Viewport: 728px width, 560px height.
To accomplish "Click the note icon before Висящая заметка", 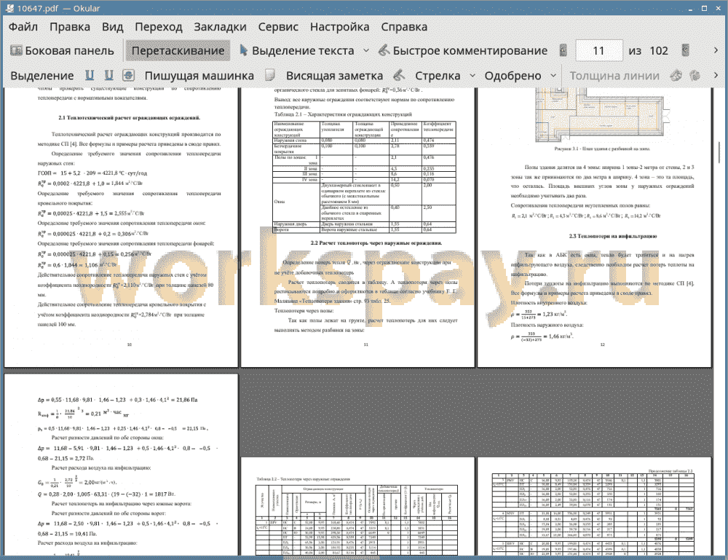I will pyautogui.click(x=270, y=75).
